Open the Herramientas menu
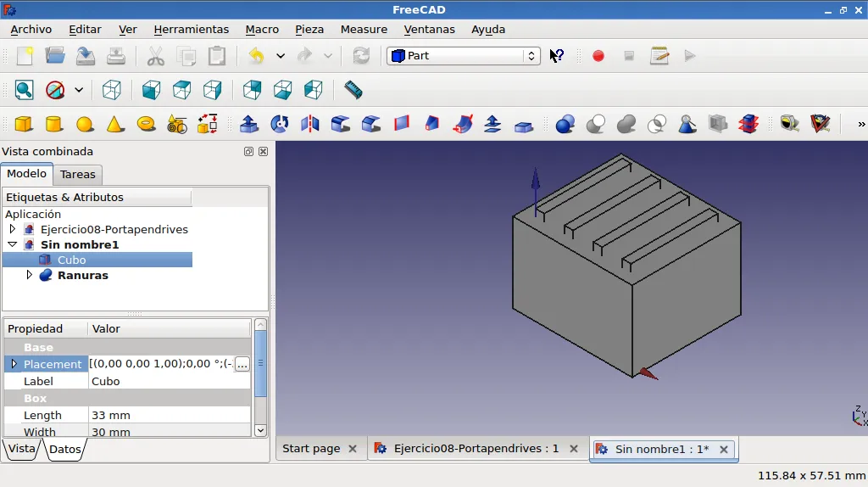Screen dimensions: 868x487 pyautogui.click(x=191, y=30)
